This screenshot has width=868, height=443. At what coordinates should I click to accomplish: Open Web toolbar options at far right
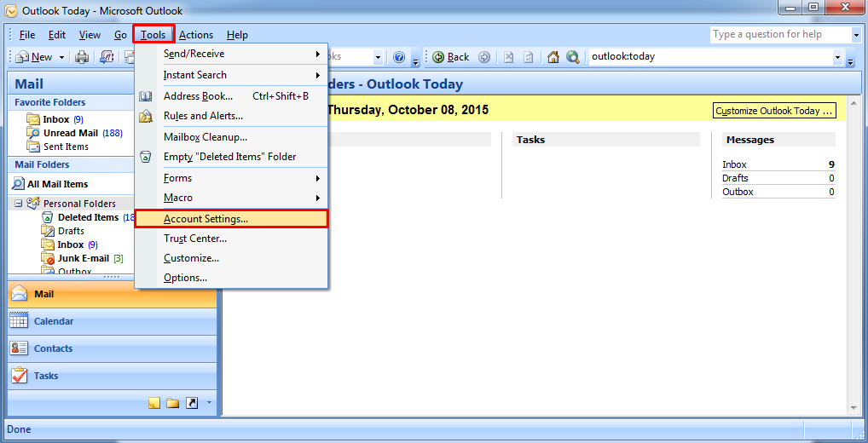851,60
